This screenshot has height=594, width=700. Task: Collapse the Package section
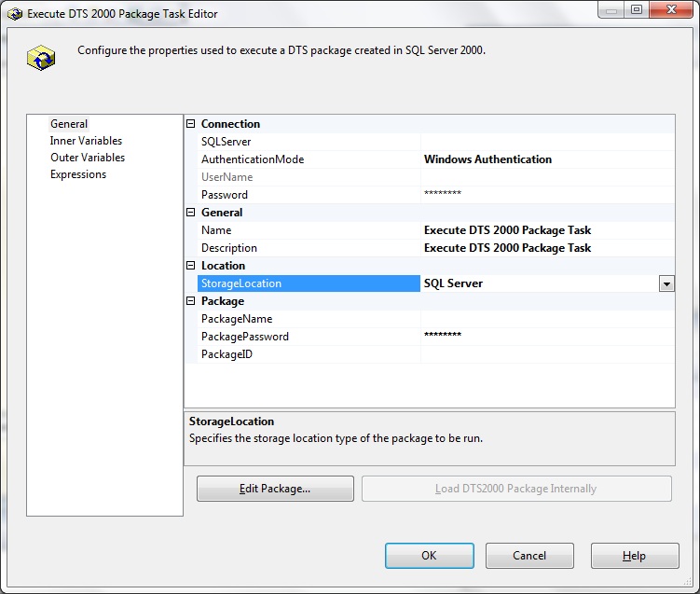click(x=191, y=300)
